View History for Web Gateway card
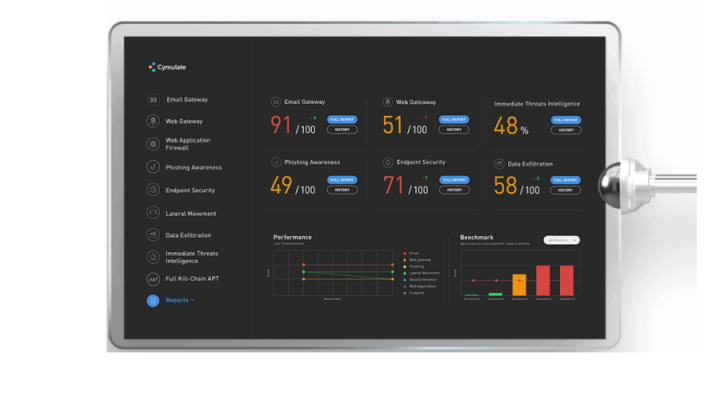 pyautogui.click(x=454, y=129)
